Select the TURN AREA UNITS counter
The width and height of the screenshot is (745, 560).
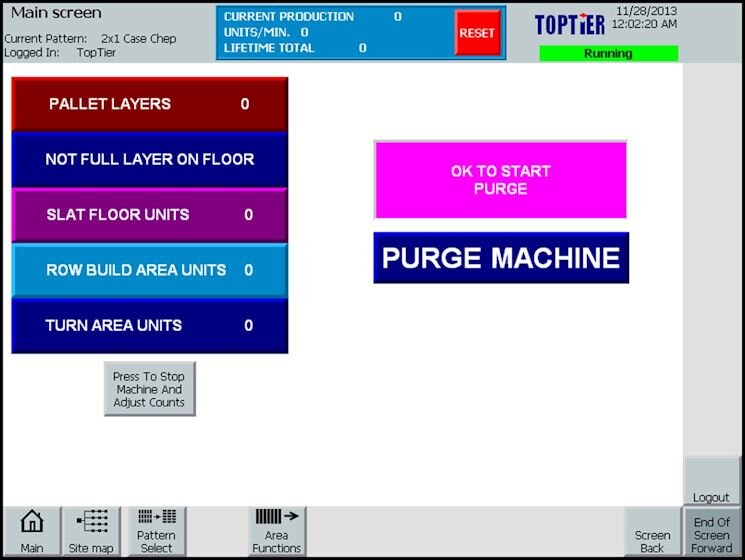pyautogui.click(x=149, y=326)
